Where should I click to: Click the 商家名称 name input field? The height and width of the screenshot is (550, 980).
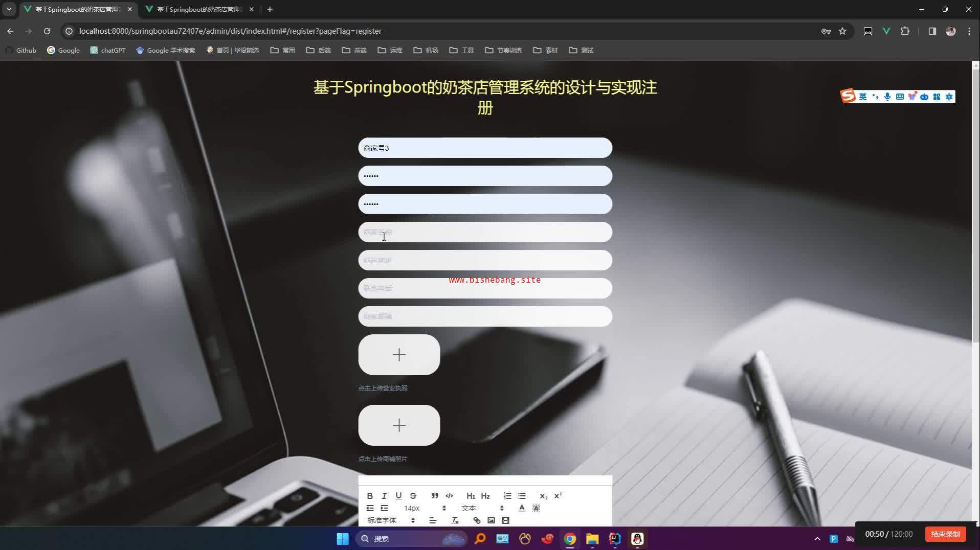[485, 232]
